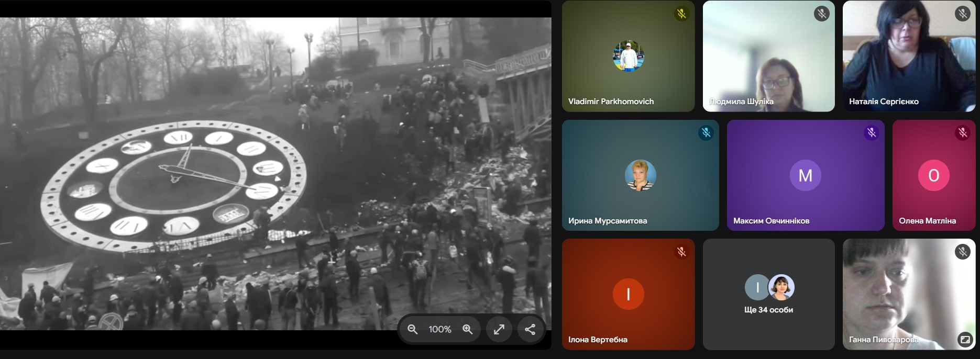Screen dimensions: 980x359
Task: Toggle picture-in-picture on Ганна Пивоварова's tile
Action: (x=964, y=340)
